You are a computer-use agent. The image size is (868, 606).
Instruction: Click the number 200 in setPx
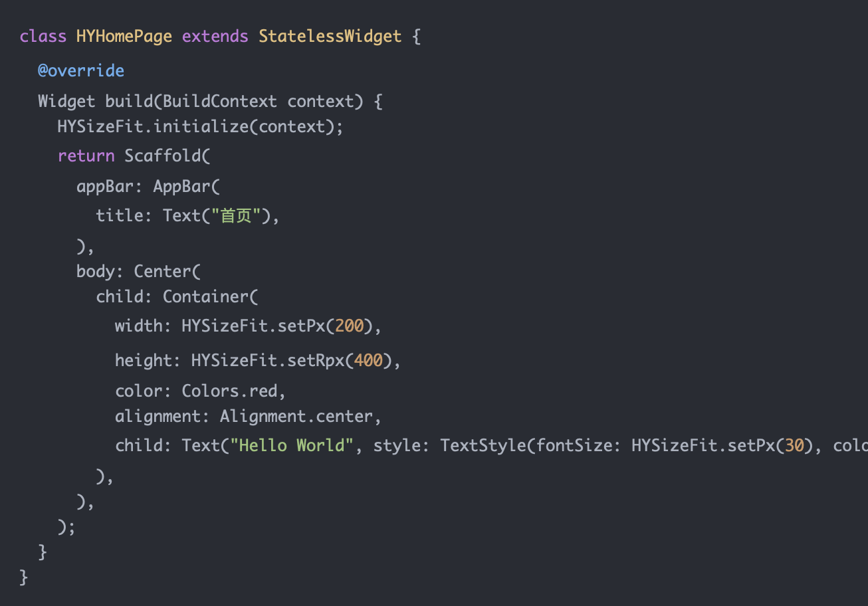pyautogui.click(x=350, y=326)
